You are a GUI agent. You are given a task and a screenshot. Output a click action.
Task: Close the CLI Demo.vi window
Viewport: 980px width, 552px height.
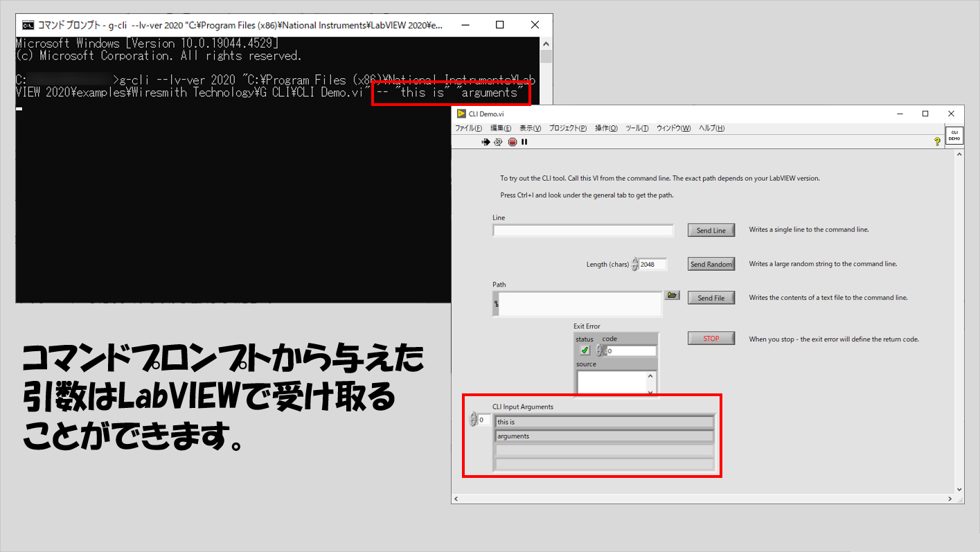point(950,114)
